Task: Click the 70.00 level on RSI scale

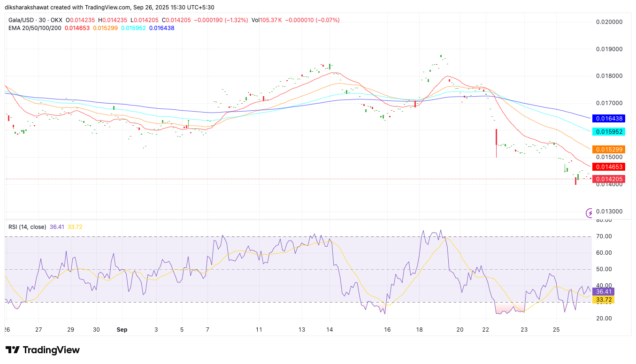Action: tap(605, 236)
